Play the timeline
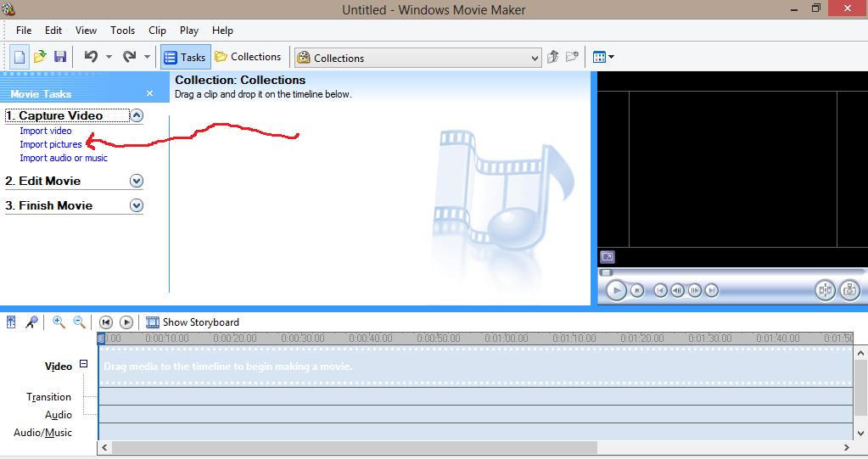This screenshot has width=868, height=459. (x=126, y=322)
